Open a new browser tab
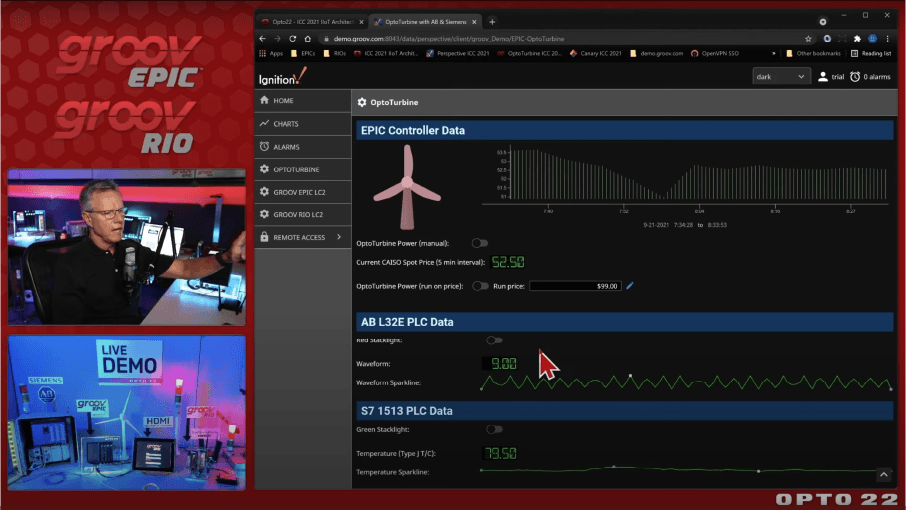 pyautogui.click(x=492, y=22)
